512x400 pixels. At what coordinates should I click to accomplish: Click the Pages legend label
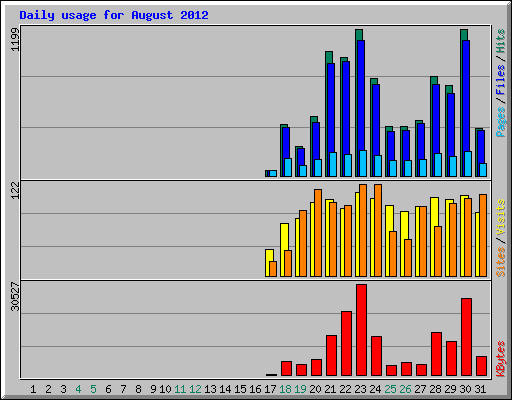click(501, 122)
